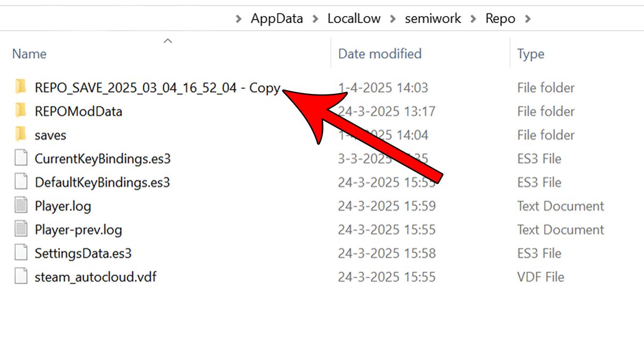Select the DefaultKeyBindings.es3 file icon

click(x=20, y=182)
